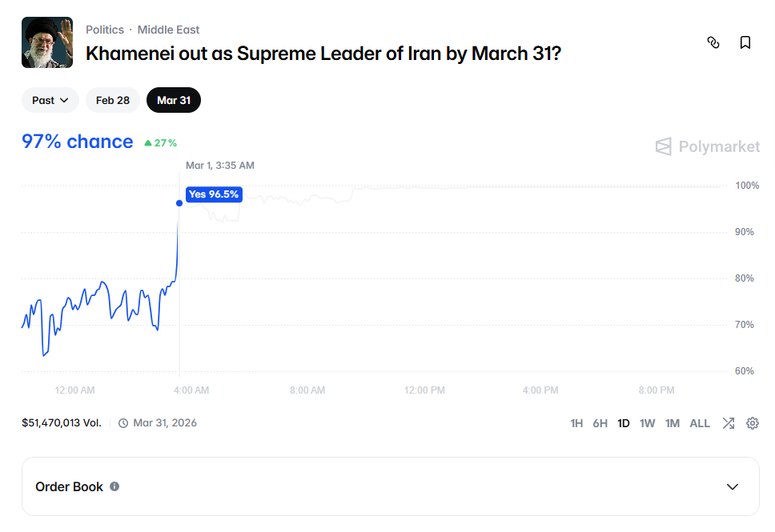Copy the market link icon
Viewport: 775px width, 532px height.
713,42
